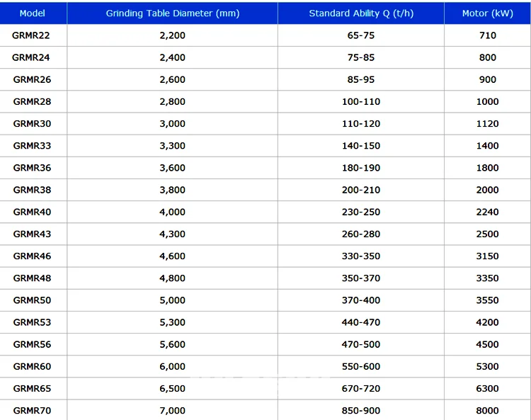Click the Grinding Table Diameter (mm) header
531x420 pixels.
(173, 13)
